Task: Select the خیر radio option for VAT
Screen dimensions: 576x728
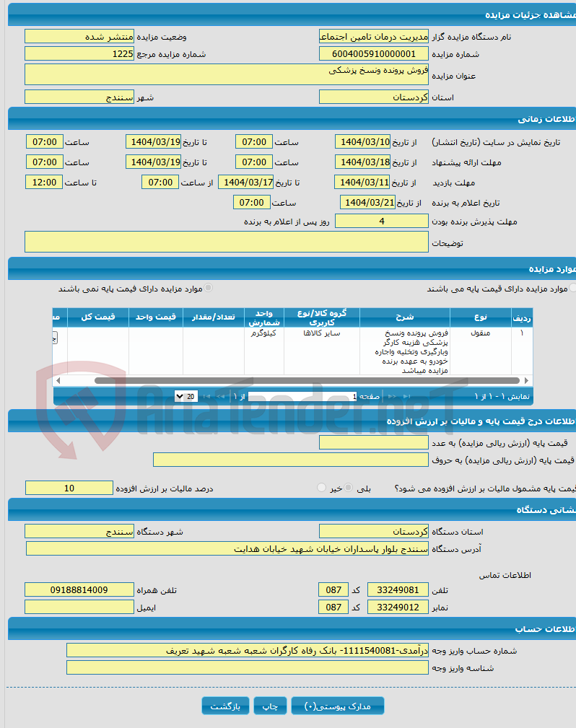Action: click(x=321, y=488)
